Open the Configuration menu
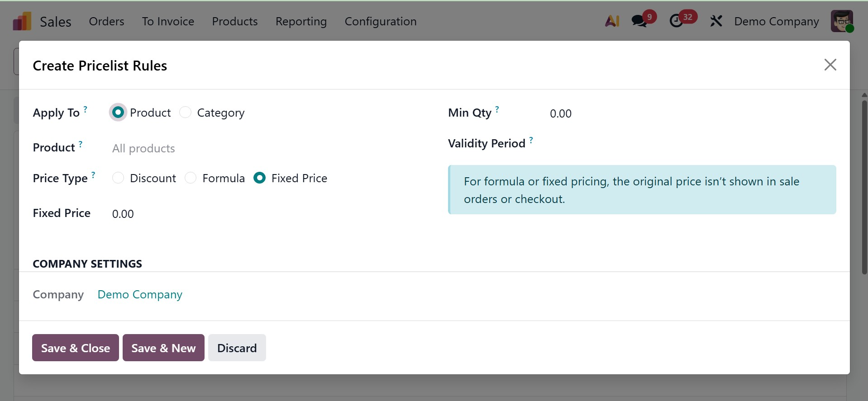The width and height of the screenshot is (868, 401). (381, 21)
